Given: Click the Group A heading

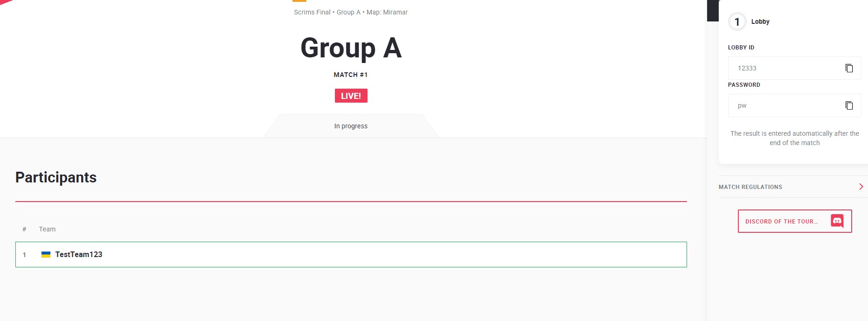Looking at the screenshot, I should (351, 48).
